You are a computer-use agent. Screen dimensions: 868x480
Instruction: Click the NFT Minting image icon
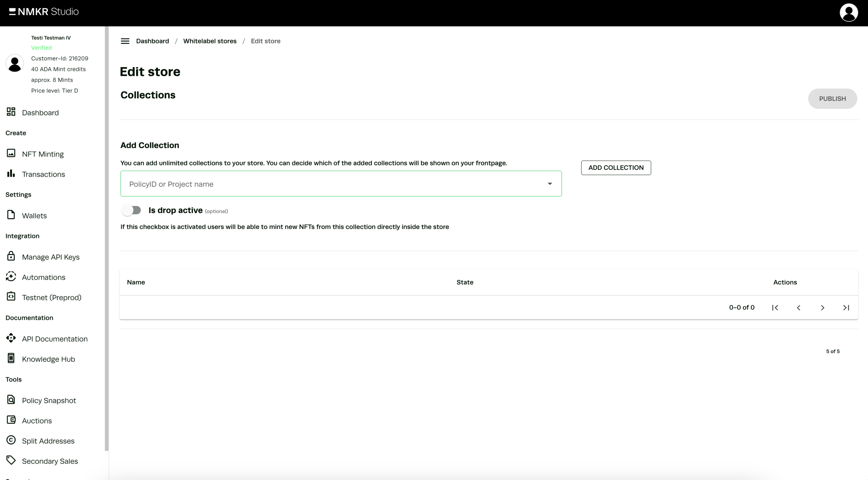pyautogui.click(x=11, y=153)
